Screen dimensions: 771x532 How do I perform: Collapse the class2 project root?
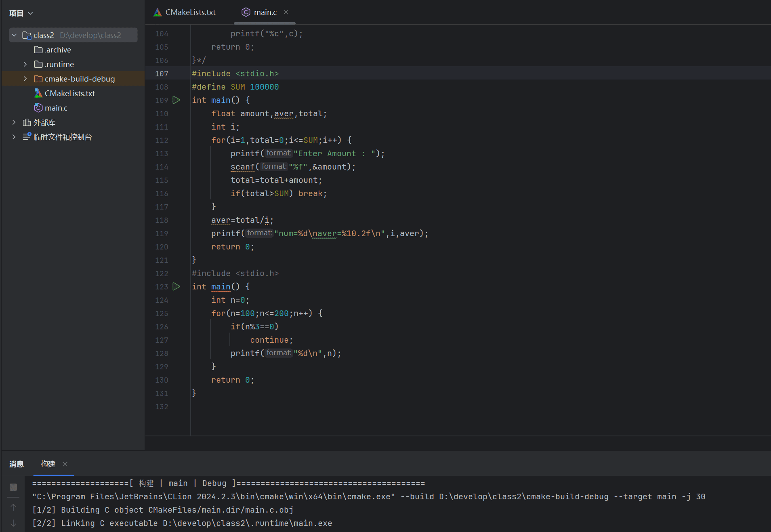(x=14, y=35)
